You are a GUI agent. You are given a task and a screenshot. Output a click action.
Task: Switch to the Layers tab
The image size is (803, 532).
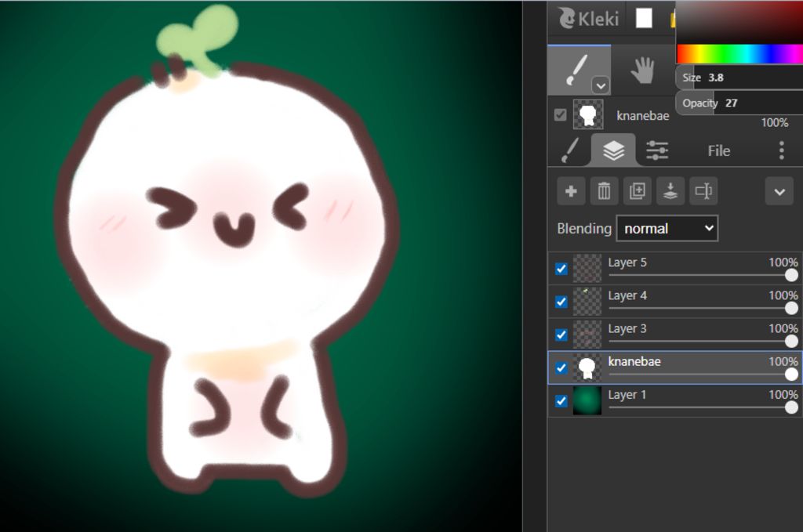tap(613, 150)
